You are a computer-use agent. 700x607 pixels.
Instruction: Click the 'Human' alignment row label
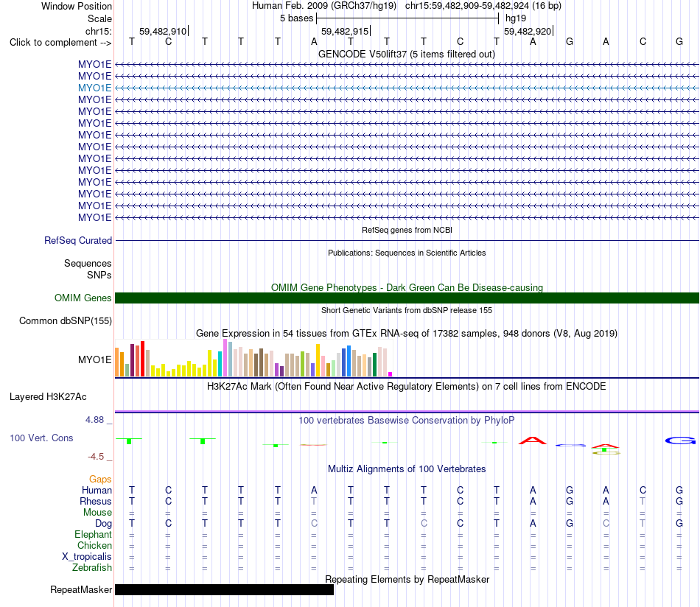tap(97, 490)
